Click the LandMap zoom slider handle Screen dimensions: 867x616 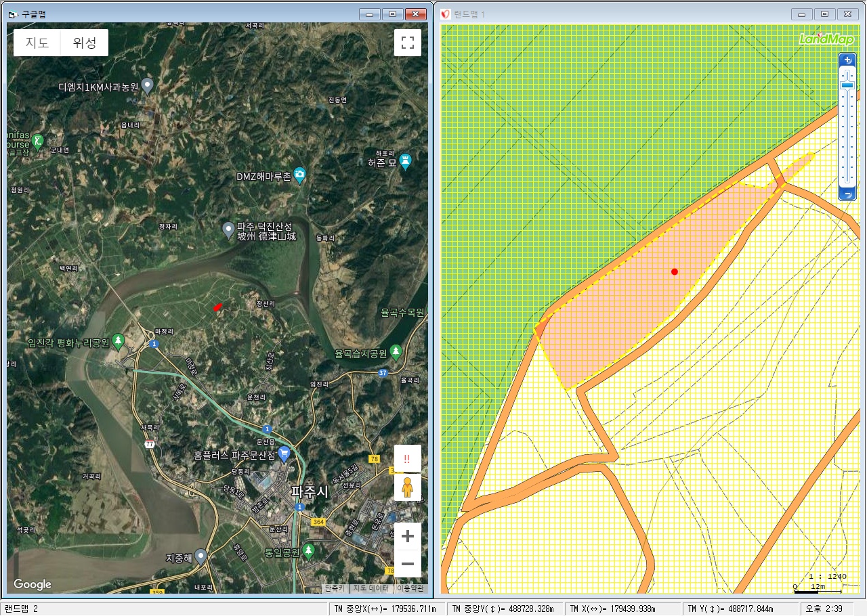coord(847,85)
